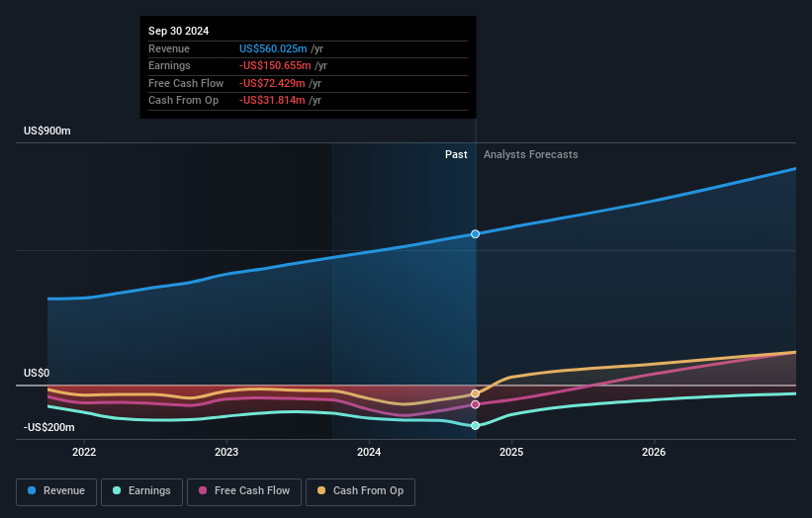812x518 pixels.
Task: Click the Sep 30 2024 tooltip date
Action: click(179, 31)
